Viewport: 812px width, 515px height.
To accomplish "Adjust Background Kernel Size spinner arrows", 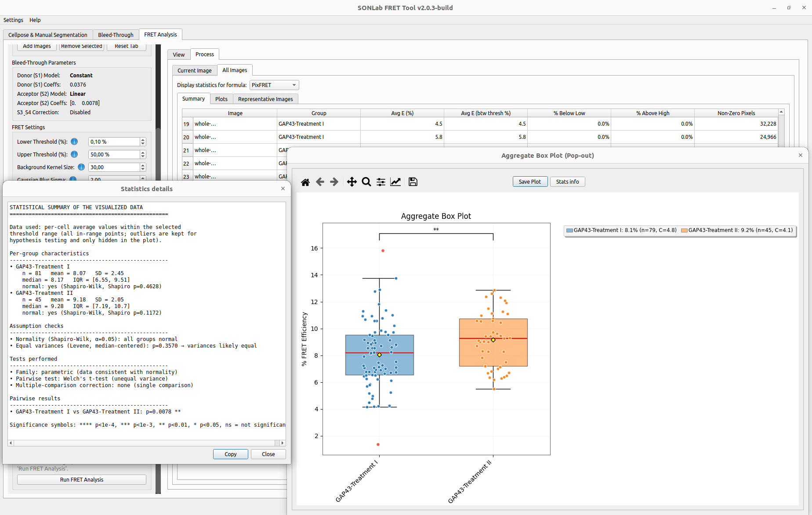I will 143,167.
